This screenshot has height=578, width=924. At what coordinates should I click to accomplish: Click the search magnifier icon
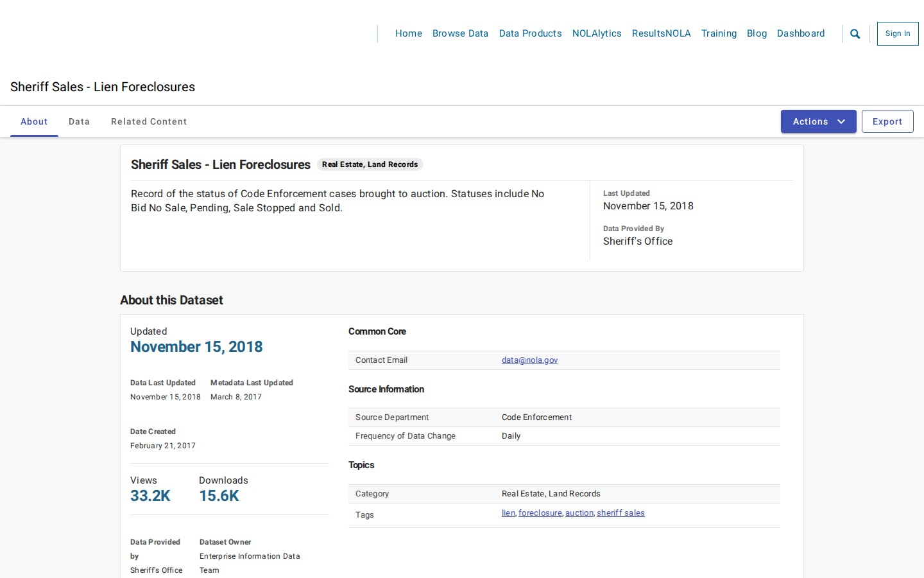[x=855, y=34]
